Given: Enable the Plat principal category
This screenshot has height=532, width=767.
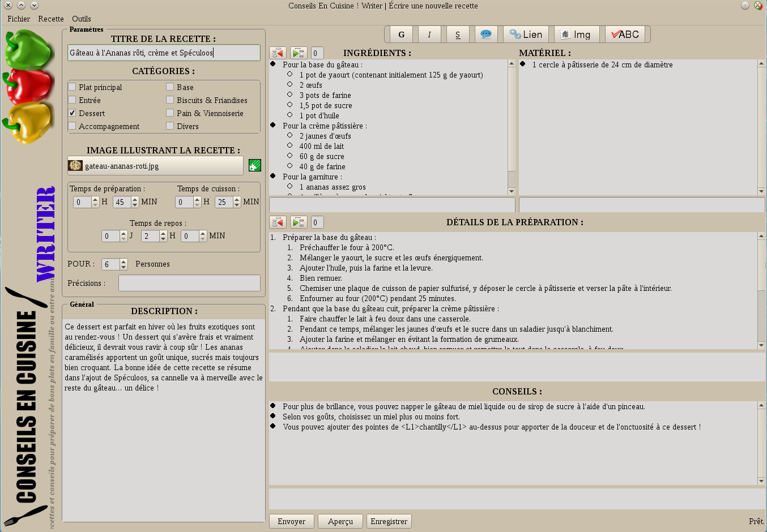Looking at the screenshot, I should 73,87.
